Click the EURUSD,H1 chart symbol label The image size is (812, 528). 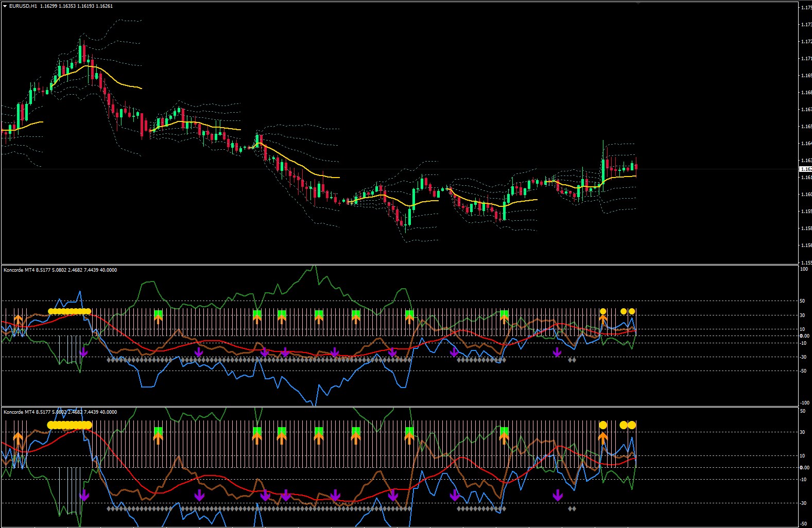tap(23, 6)
